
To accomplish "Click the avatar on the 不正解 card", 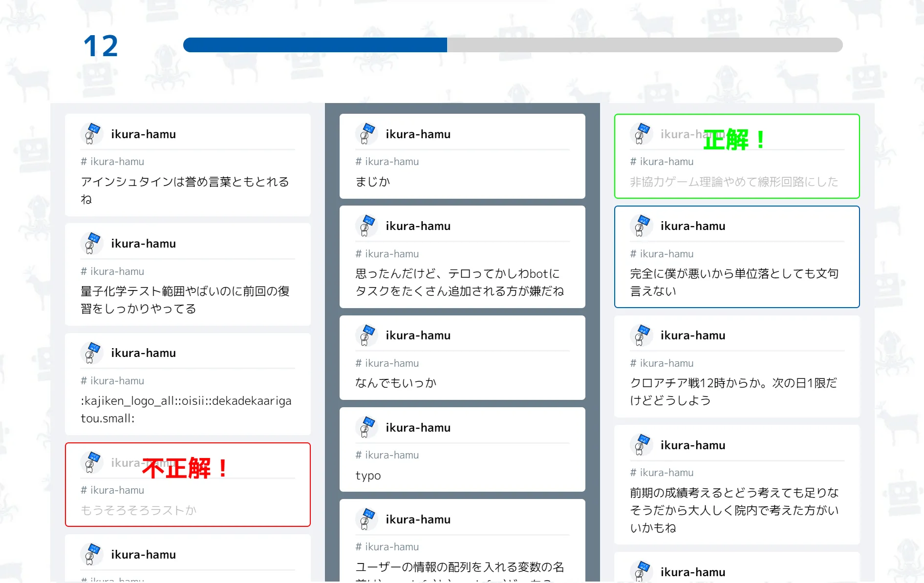I will pos(92,462).
